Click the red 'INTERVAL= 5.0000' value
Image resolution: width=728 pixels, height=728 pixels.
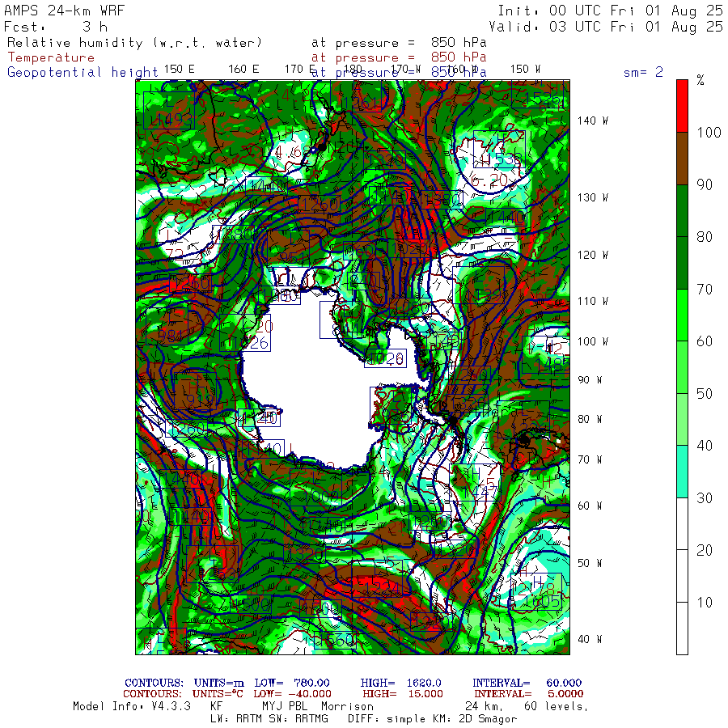point(529,694)
